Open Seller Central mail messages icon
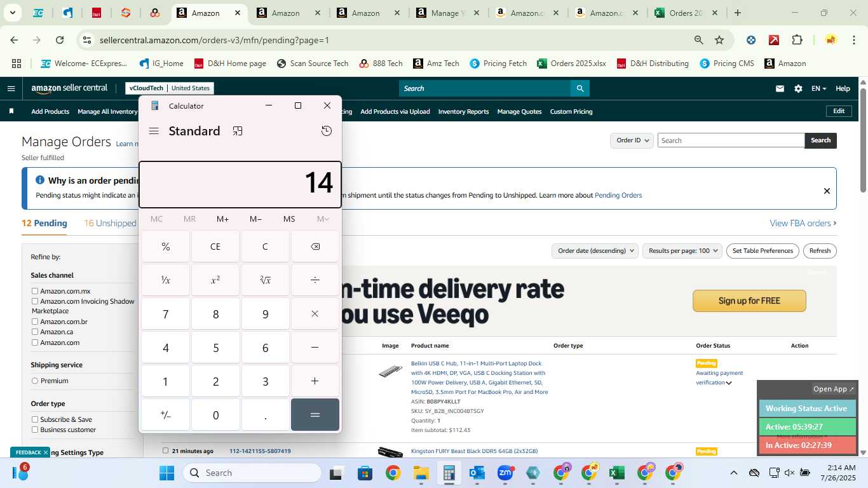The image size is (868, 488). [x=780, y=89]
